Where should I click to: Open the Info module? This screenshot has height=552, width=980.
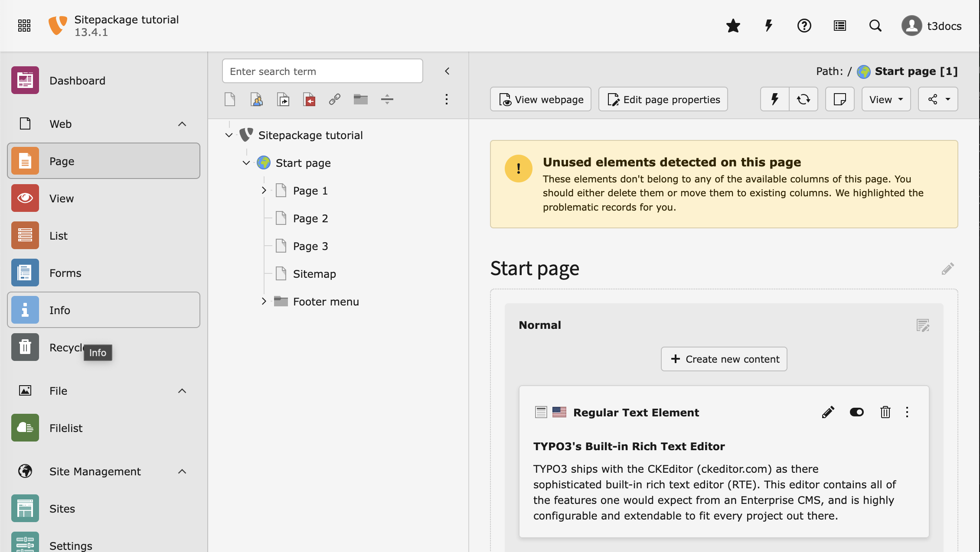104,310
